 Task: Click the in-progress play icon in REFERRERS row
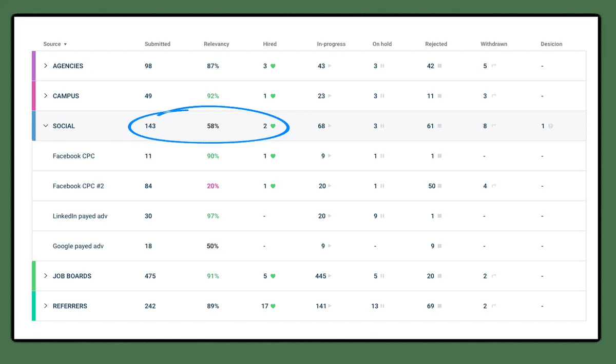tap(330, 306)
